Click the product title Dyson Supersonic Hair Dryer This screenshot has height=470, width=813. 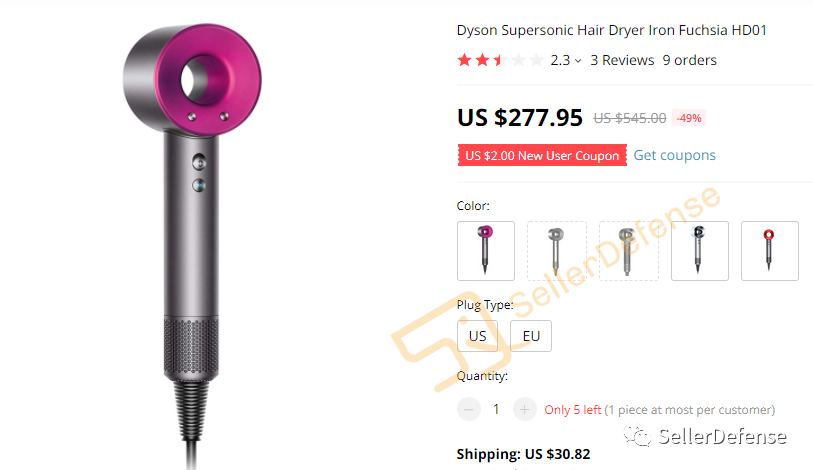point(611,30)
